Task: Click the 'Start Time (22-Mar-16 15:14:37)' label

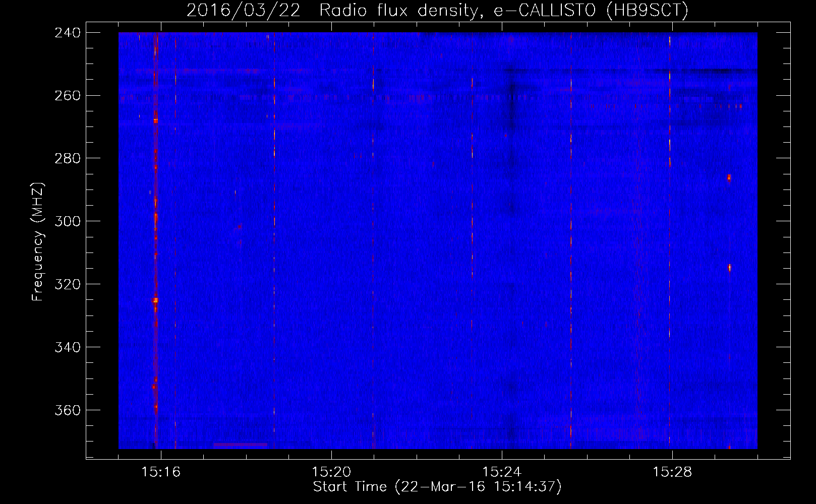Action: point(437,487)
